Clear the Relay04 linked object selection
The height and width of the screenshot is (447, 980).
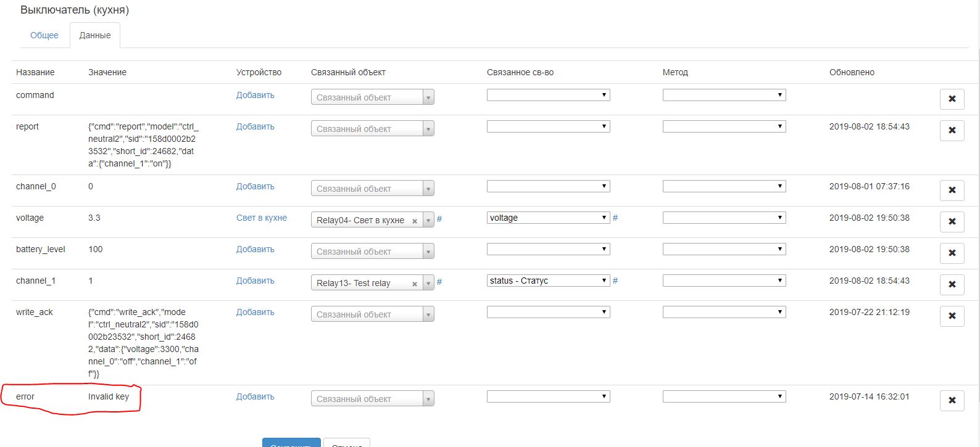[x=415, y=221]
